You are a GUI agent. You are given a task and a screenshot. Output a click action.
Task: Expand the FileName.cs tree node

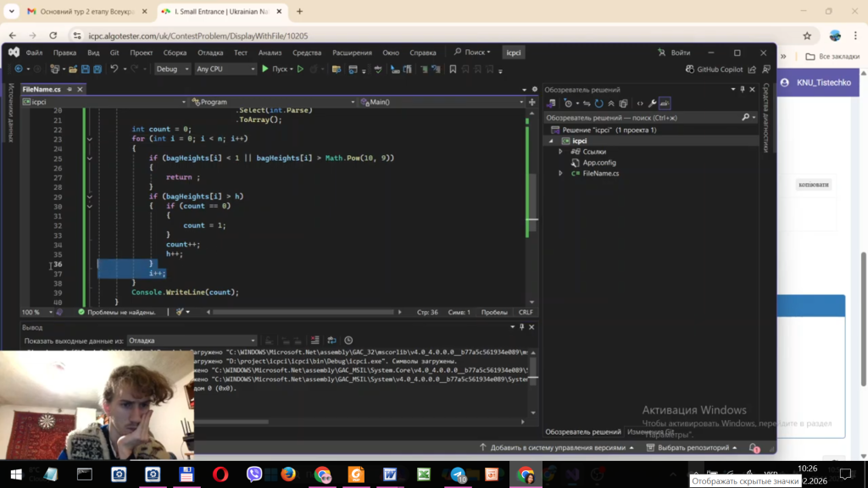click(560, 174)
